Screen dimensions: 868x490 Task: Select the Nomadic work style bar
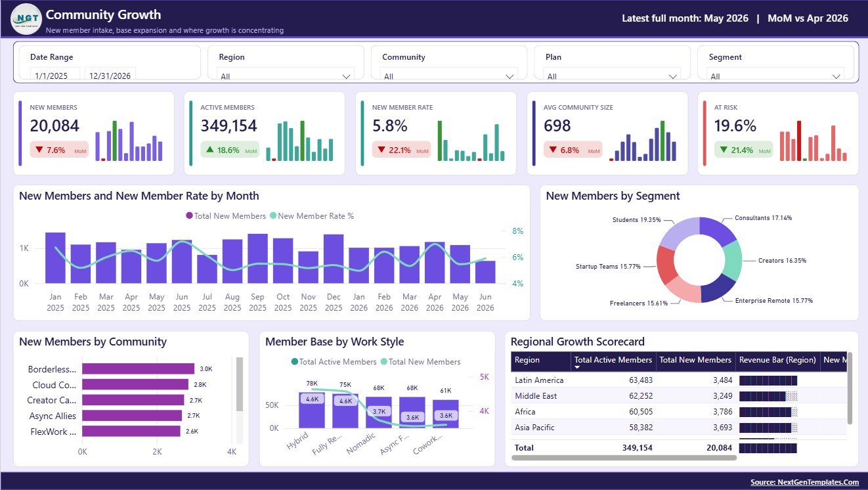[379, 412]
